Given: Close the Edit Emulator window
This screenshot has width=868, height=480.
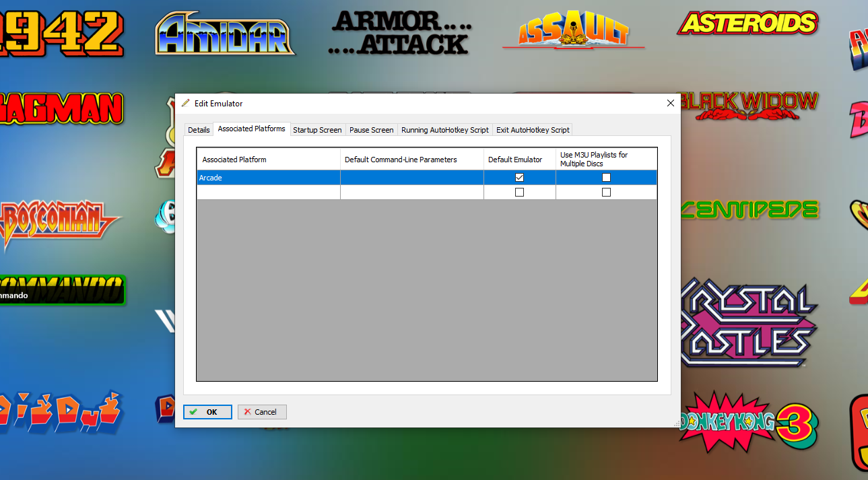Looking at the screenshot, I should point(670,103).
